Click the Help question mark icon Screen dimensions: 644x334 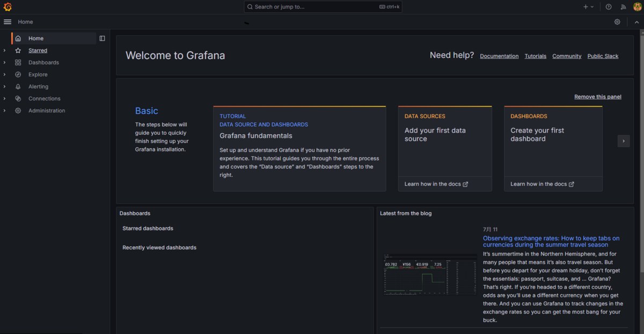pyautogui.click(x=609, y=7)
